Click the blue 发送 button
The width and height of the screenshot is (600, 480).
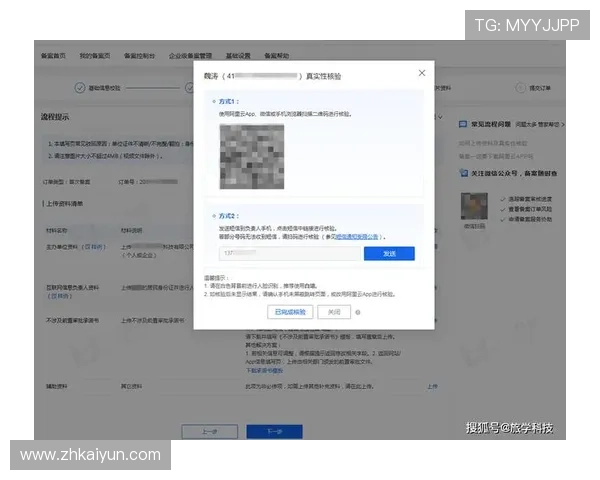[x=389, y=253]
